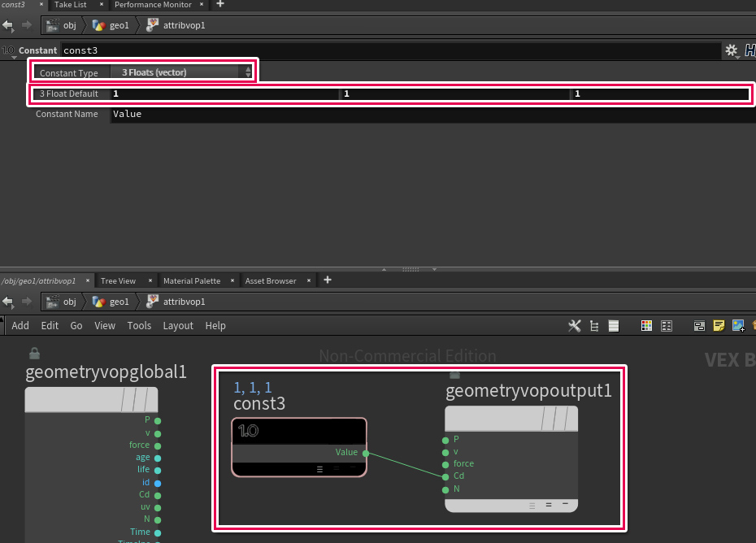Switch to the Material Palette tab

point(192,280)
